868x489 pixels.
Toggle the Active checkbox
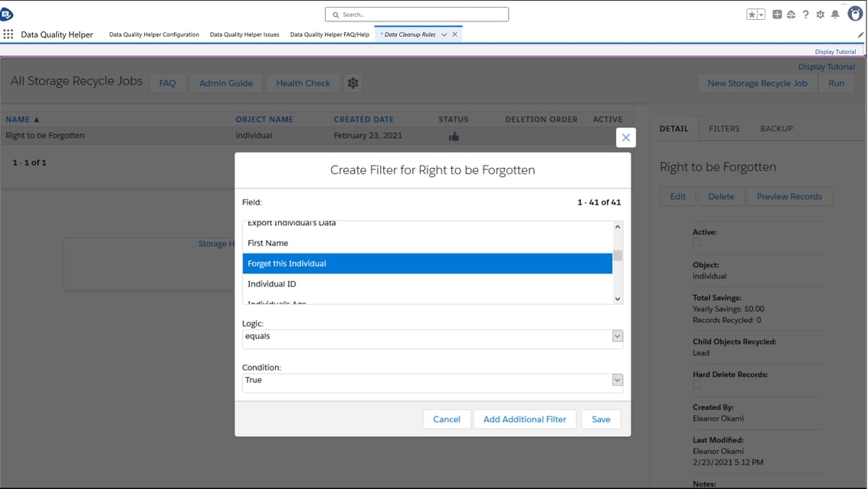point(697,242)
